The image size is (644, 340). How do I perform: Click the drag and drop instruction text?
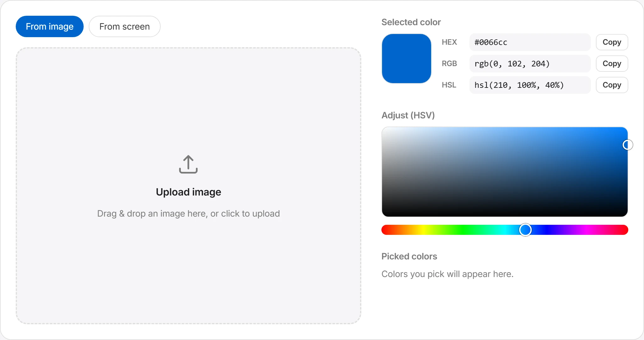[x=188, y=213]
